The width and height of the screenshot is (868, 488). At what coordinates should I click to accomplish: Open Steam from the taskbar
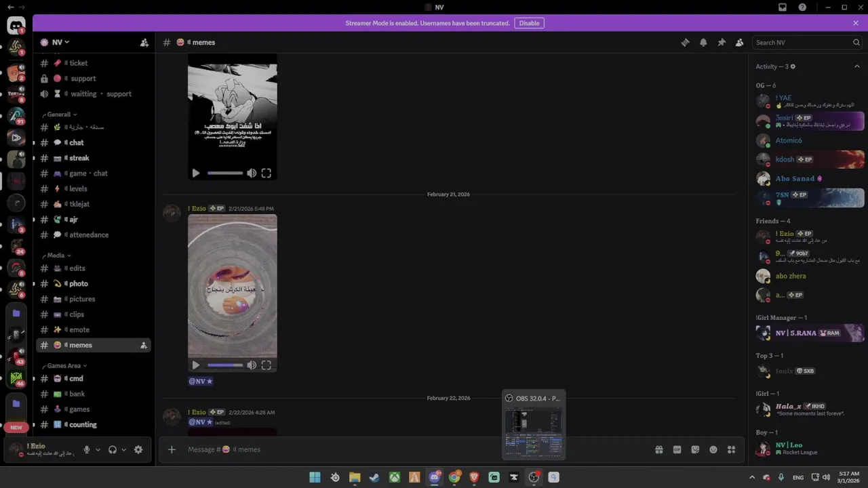tap(374, 477)
